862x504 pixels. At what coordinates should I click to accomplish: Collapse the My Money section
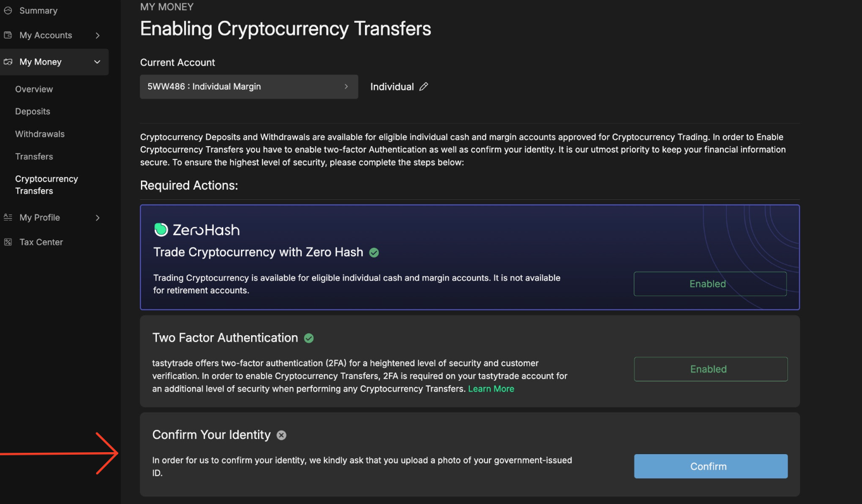tap(97, 61)
